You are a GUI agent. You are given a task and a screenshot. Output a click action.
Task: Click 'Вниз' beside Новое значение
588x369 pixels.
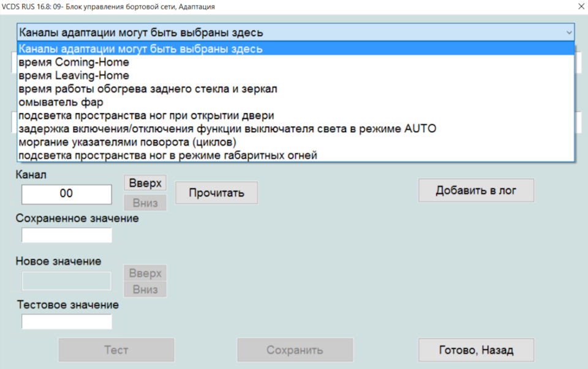coord(145,289)
